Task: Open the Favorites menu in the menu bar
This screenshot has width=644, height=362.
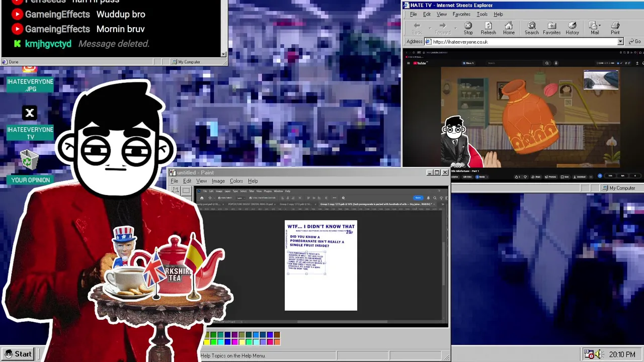Action: [461, 14]
